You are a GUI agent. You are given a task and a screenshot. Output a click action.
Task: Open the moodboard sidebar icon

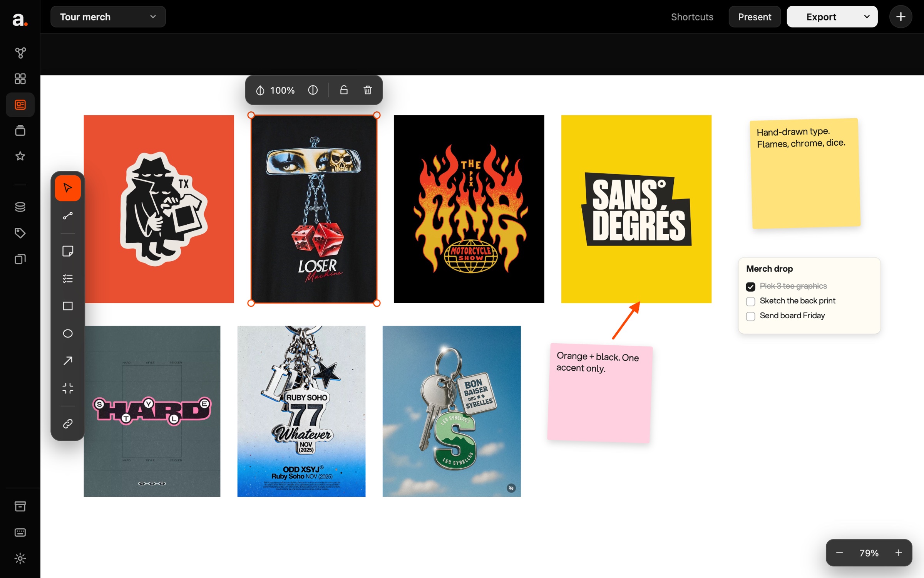pos(20,105)
